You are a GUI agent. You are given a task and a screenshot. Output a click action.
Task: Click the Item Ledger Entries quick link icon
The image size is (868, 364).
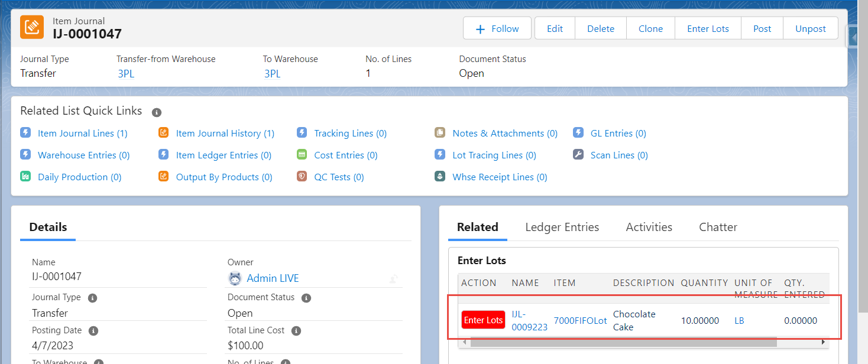click(164, 155)
